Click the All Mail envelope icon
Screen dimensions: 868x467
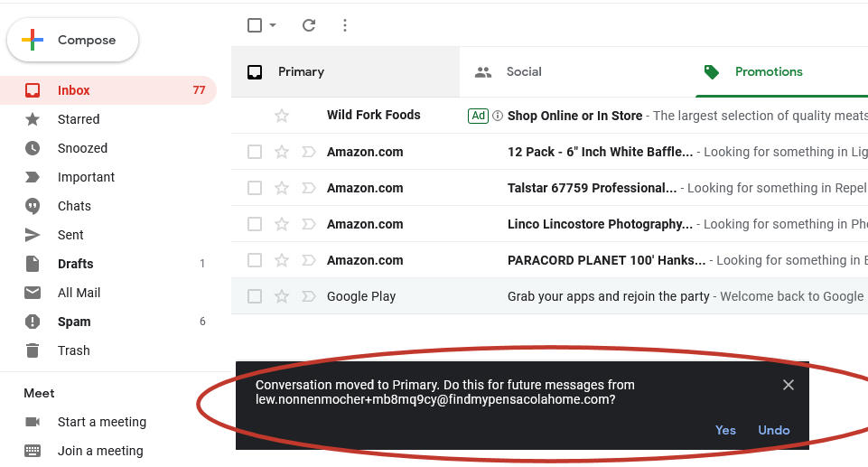pyautogui.click(x=33, y=293)
